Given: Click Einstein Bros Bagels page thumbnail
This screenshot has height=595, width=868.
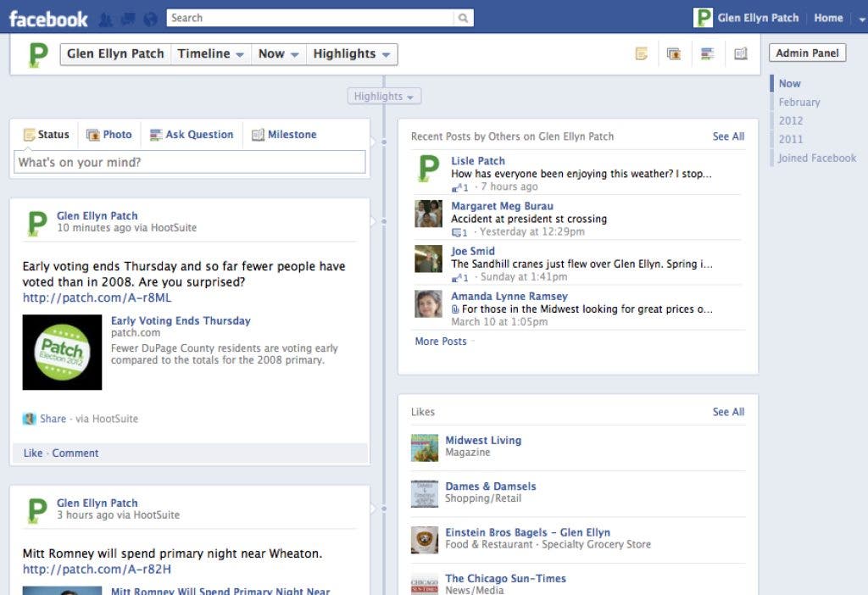Looking at the screenshot, I should [425, 540].
